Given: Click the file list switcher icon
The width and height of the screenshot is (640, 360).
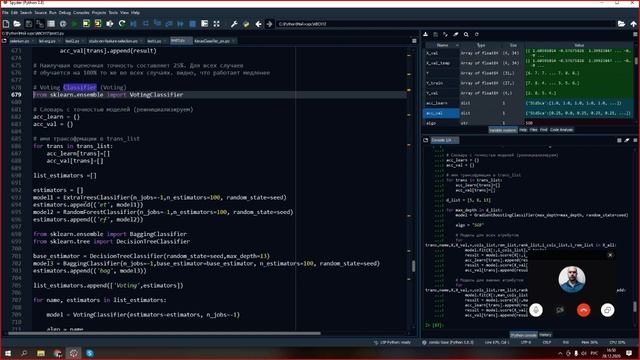Looking at the screenshot, I should pos(51,24).
